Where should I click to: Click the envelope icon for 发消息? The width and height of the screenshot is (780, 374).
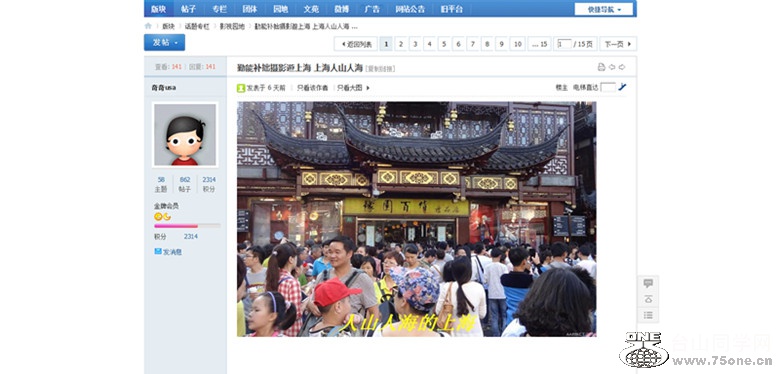(x=158, y=252)
